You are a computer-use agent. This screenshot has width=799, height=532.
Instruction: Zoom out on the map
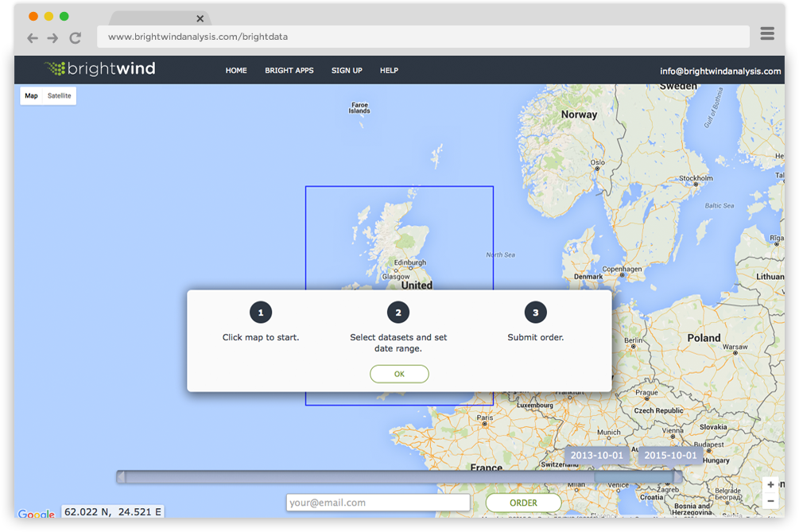(x=770, y=501)
